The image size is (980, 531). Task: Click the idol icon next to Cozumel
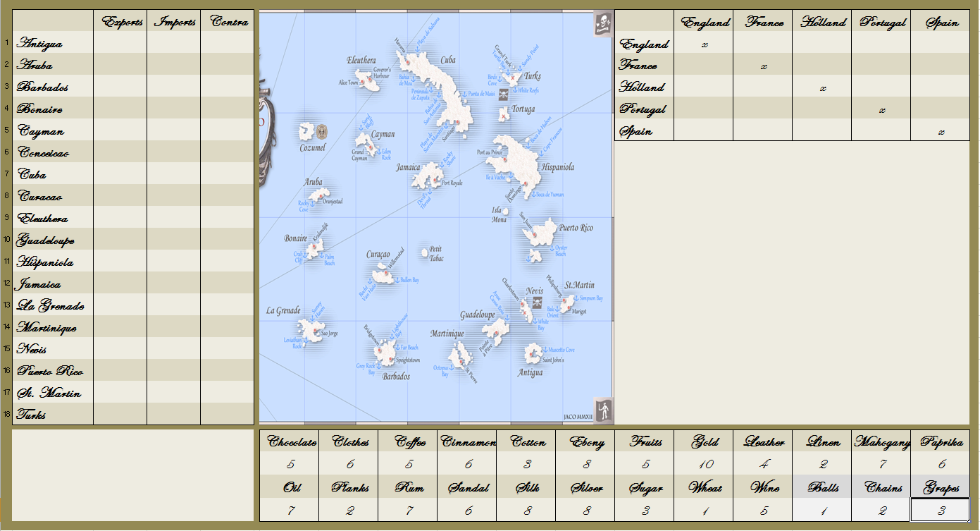click(322, 131)
